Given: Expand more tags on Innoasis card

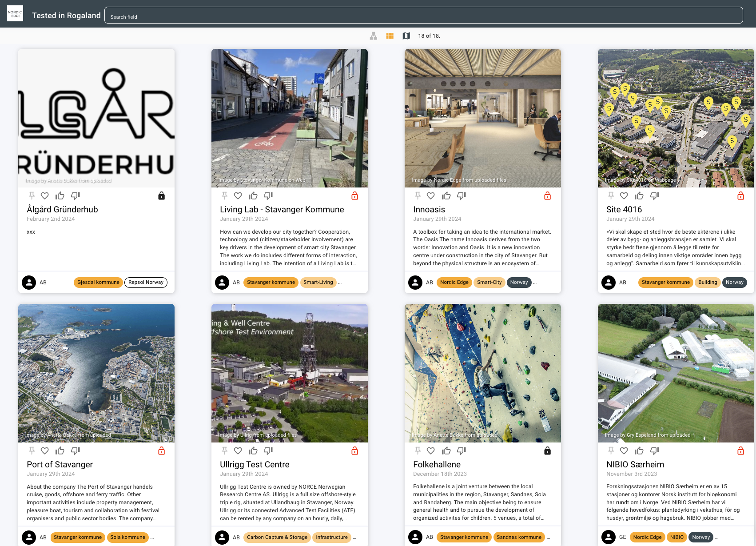Looking at the screenshot, I should click(535, 283).
